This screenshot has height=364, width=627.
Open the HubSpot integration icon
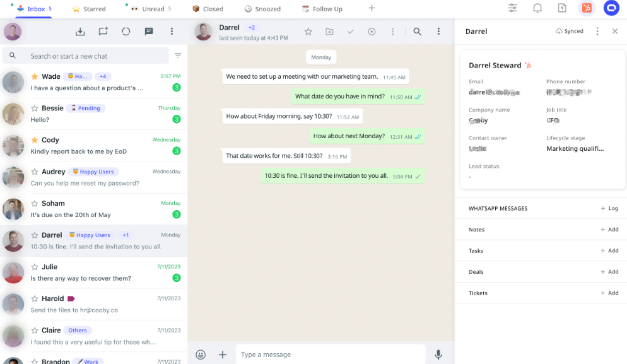pos(587,8)
